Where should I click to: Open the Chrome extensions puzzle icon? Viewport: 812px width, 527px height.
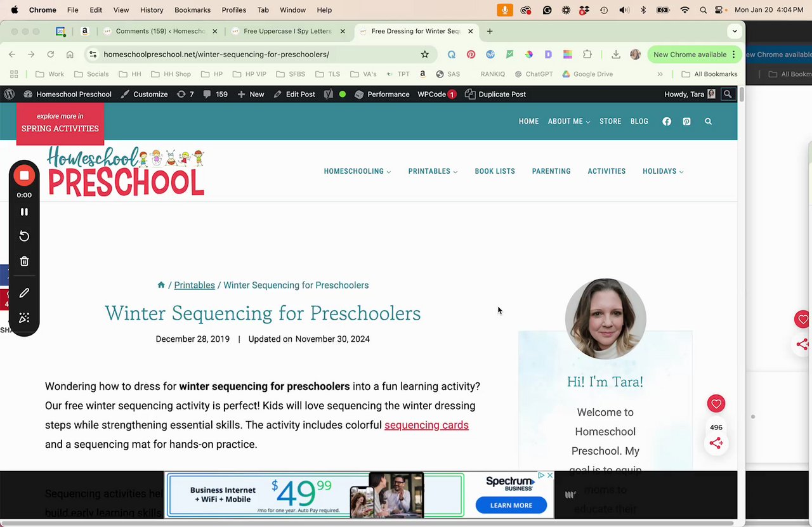click(587, 55)
